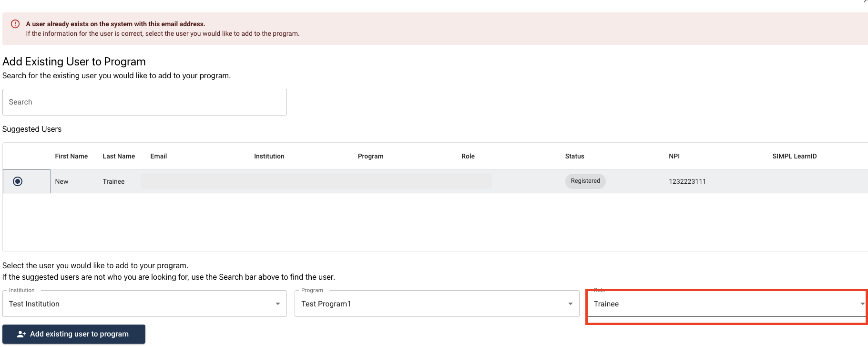
Task: Expand the Role dropdown set to Trainee
Action: [726, 304]
